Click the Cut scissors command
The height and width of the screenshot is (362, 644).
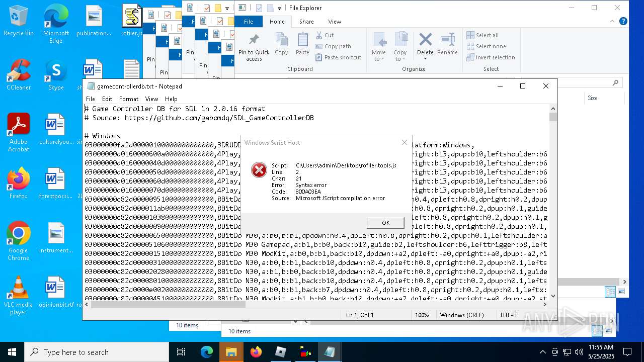[325, 35]
